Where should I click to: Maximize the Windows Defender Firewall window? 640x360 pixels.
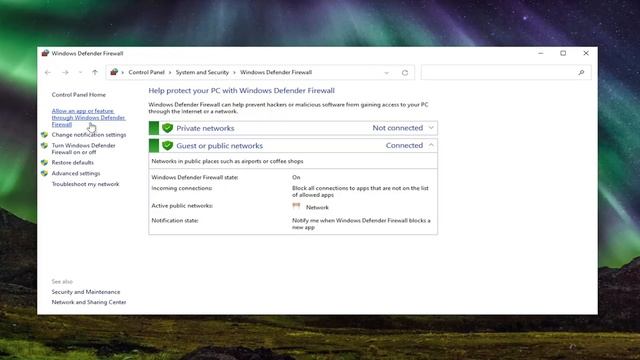(563, 53)
